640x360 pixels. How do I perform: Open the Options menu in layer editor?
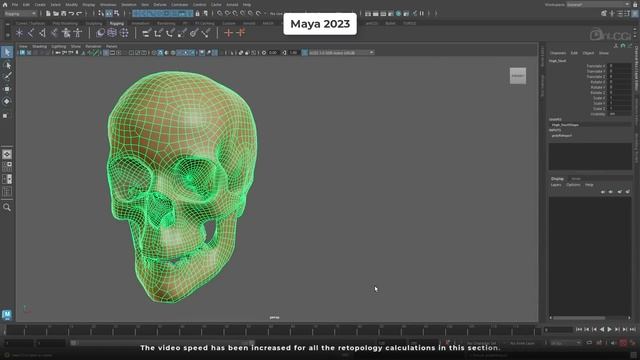click(573, 185)
